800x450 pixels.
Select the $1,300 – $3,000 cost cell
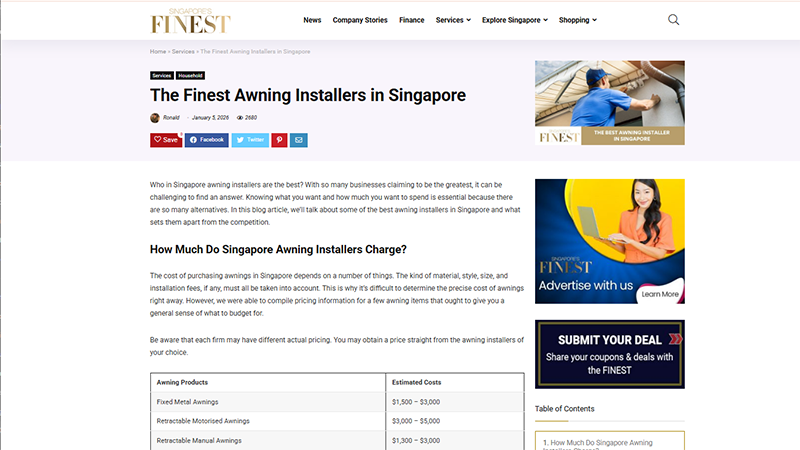pos(455,440)
